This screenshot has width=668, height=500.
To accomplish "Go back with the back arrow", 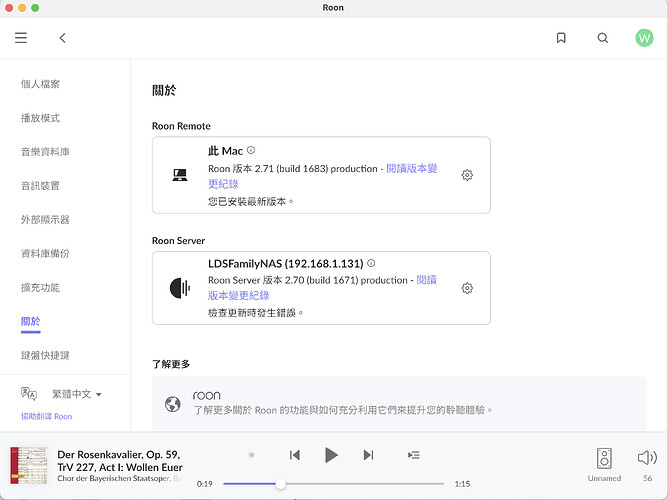I will (63, 38).
